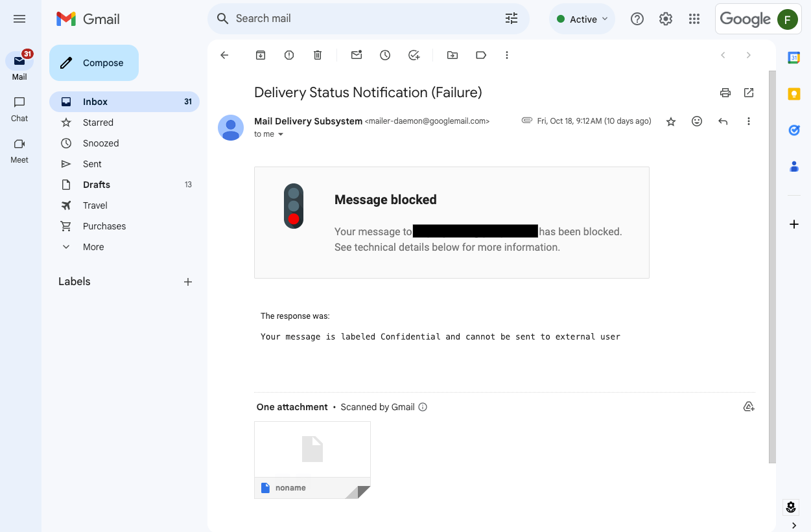Image resolution: width=811 pixels, height=532 pixels.
Task: Open the message More options menu
Action: tap(749, 121)
